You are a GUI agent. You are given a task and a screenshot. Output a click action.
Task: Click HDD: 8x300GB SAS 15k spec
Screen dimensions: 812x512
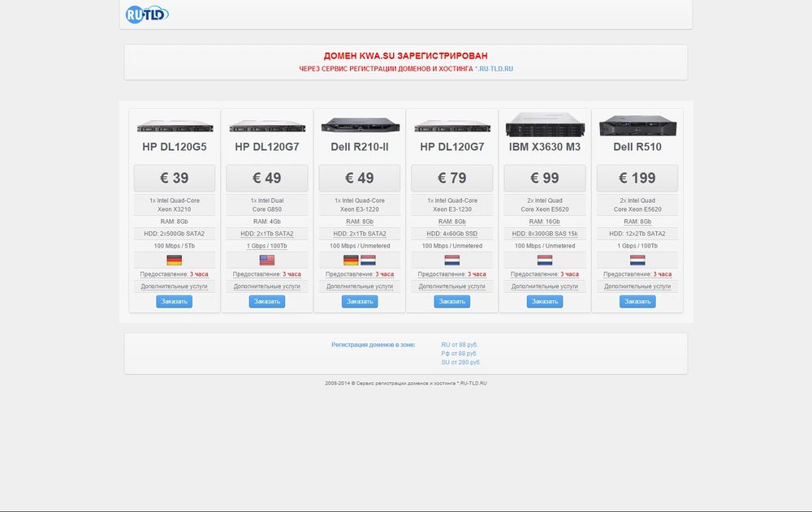(545, 234)
